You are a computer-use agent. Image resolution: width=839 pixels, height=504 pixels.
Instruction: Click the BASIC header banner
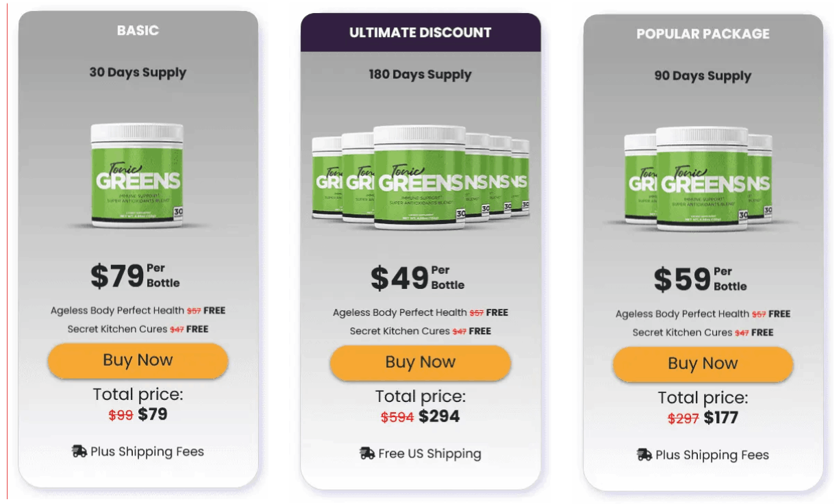tap(137, 30)
